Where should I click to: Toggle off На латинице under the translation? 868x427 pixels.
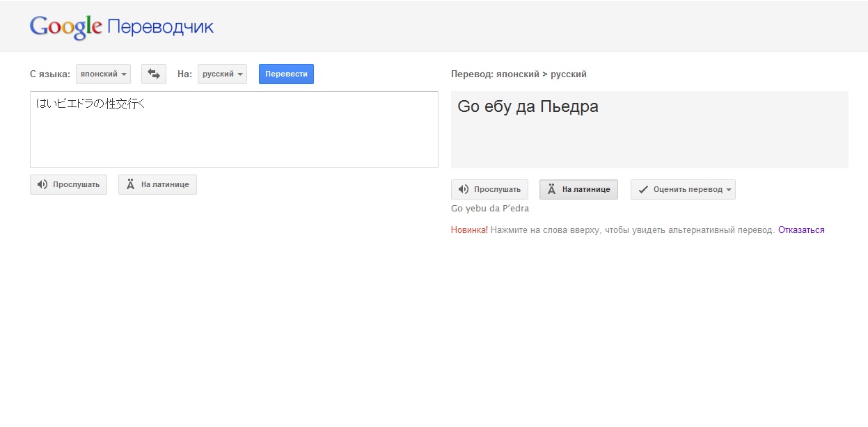(x=578, y=189)
